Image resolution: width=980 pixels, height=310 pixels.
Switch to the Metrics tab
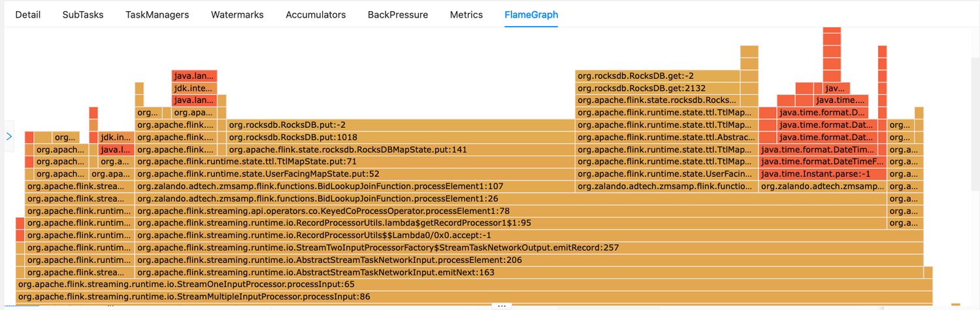coord(466,14)
